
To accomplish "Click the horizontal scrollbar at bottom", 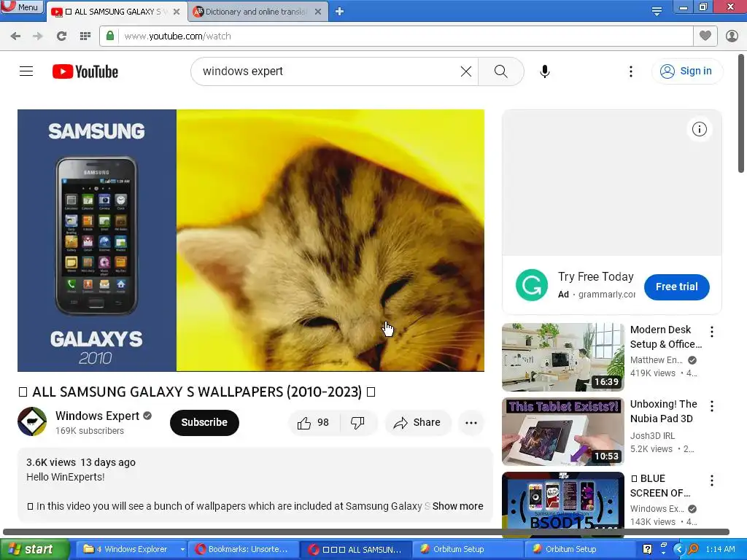I will click(366, 532).
